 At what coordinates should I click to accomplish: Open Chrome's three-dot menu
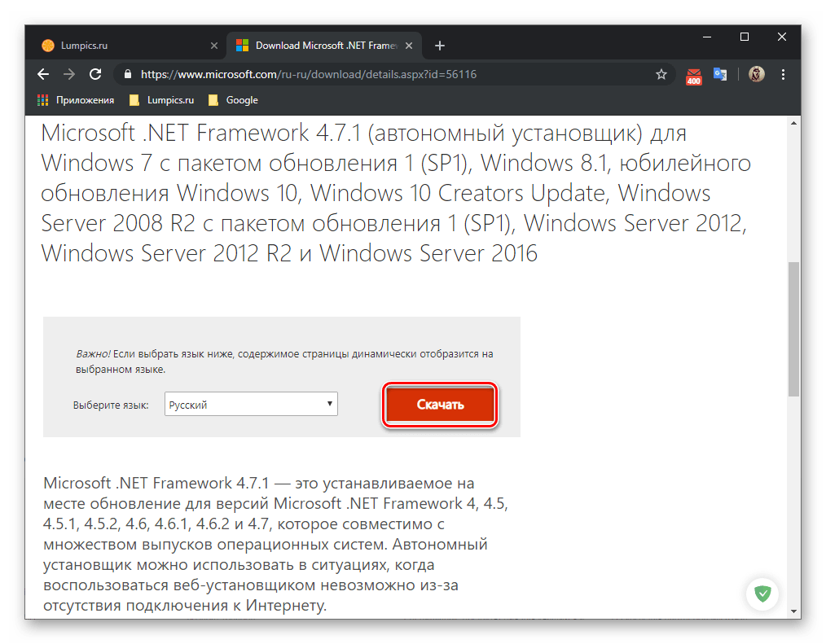pyautogui.click(x=784, y=74)
